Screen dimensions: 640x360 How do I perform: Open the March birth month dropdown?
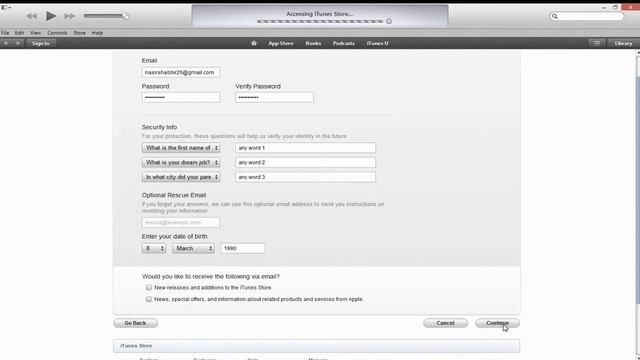click(x=193, y=248)
